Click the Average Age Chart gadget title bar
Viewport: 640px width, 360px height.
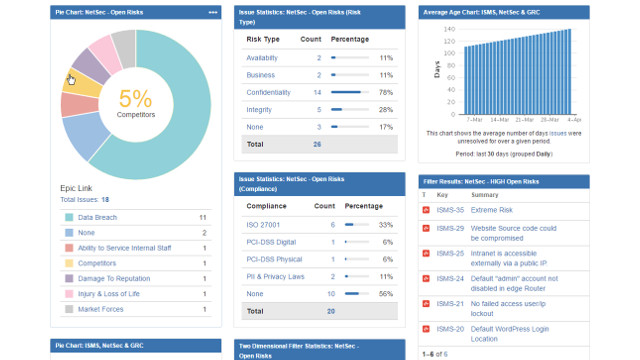tap(504, 12)
